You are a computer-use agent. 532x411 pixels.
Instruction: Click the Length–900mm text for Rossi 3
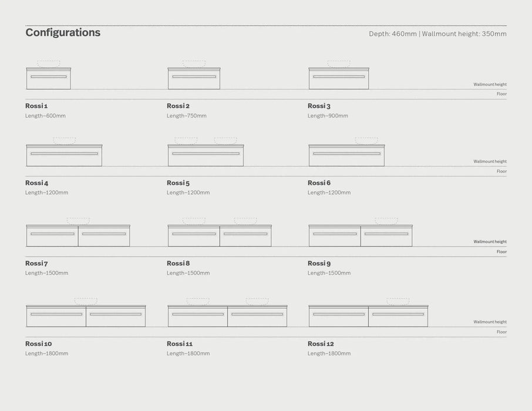click(328, 116)
